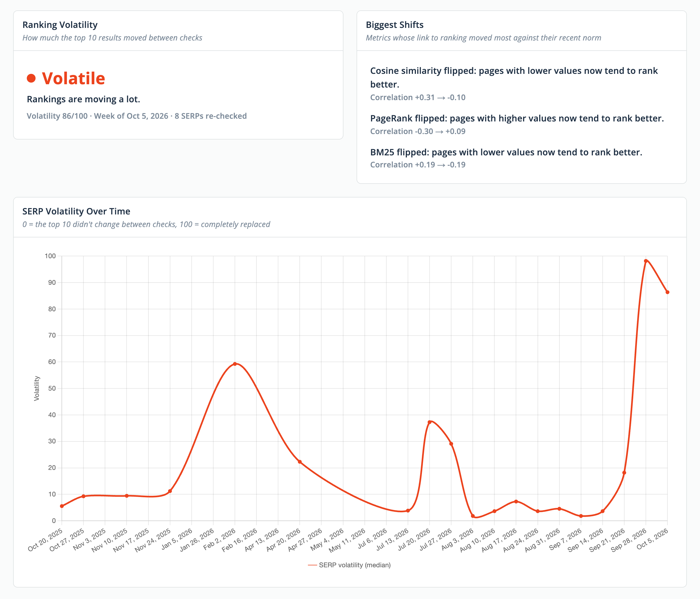Click the chart data point for Nov 24, 2025

170,491
